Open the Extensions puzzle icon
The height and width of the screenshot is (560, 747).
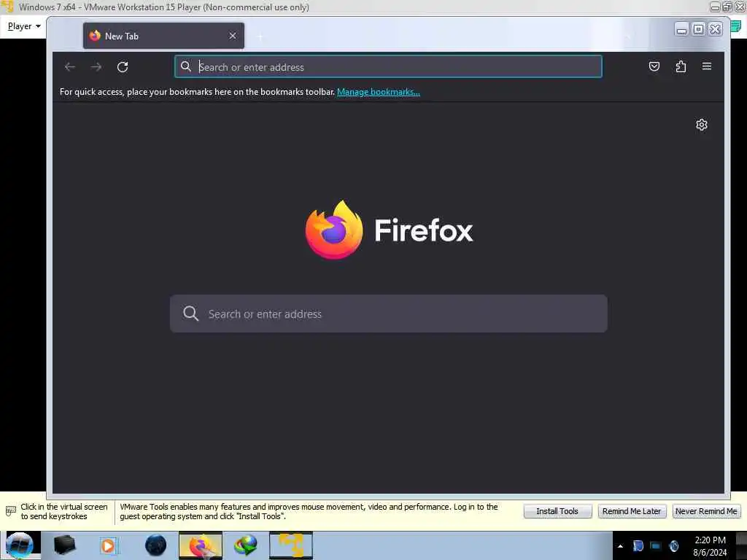tap(681, 66)
